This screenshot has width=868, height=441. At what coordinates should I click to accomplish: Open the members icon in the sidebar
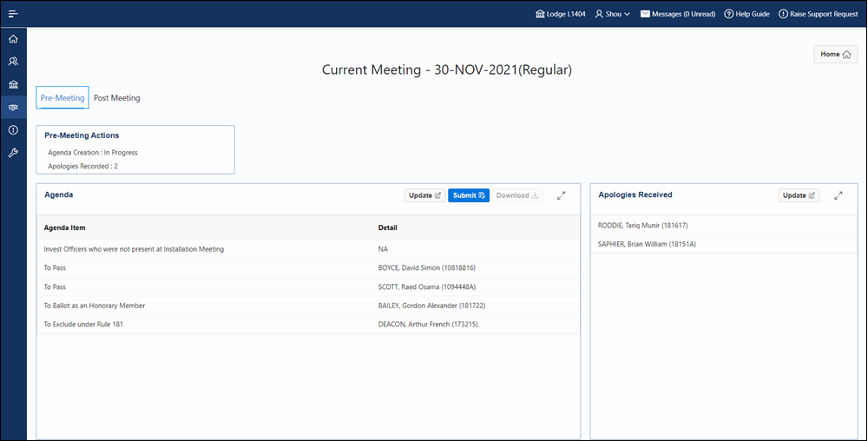click(13, 62)
